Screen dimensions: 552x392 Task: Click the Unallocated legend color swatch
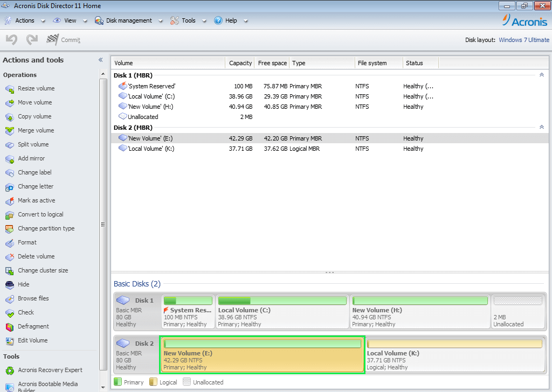(x=187, y=382)
